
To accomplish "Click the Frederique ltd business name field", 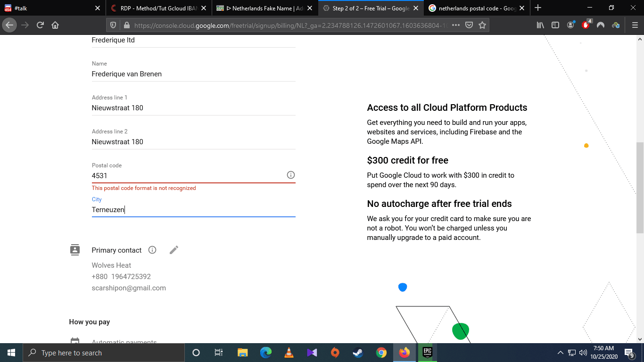I will pyautogui.click(x=193, y=41).
